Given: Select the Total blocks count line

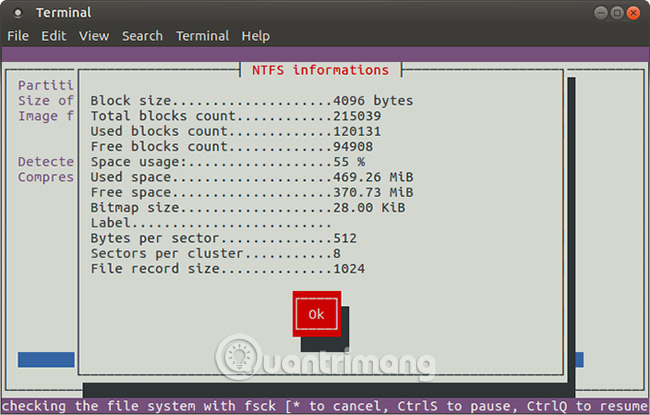Looking at the screenshot, I should point(236,116).
